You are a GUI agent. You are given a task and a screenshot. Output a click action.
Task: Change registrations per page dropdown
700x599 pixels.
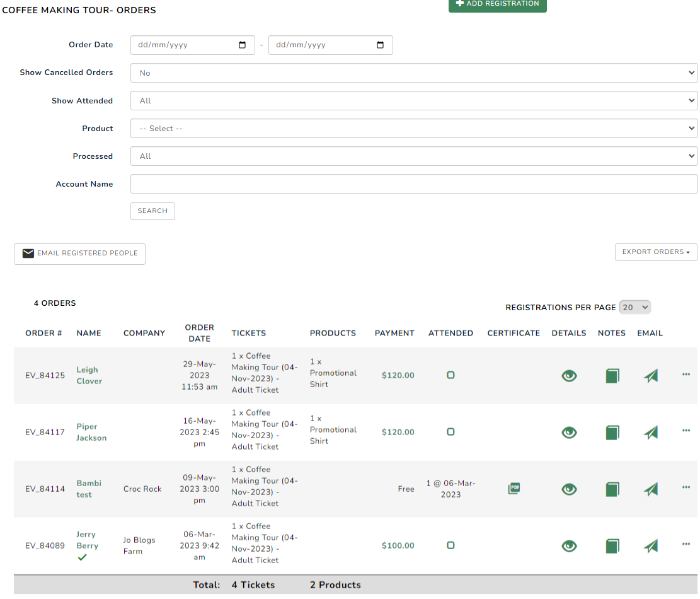click(x=635, y=307)
